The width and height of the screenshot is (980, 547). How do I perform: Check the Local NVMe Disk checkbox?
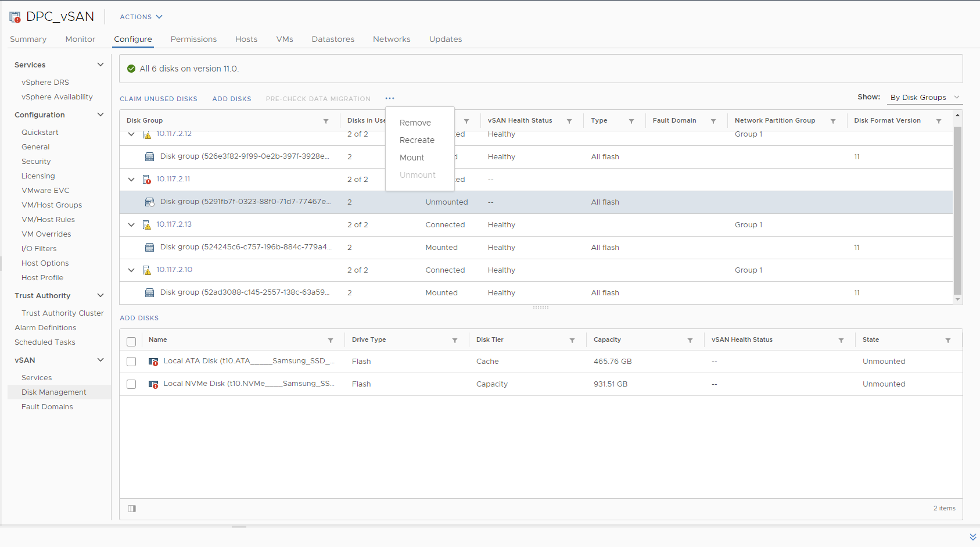(131, 384)
